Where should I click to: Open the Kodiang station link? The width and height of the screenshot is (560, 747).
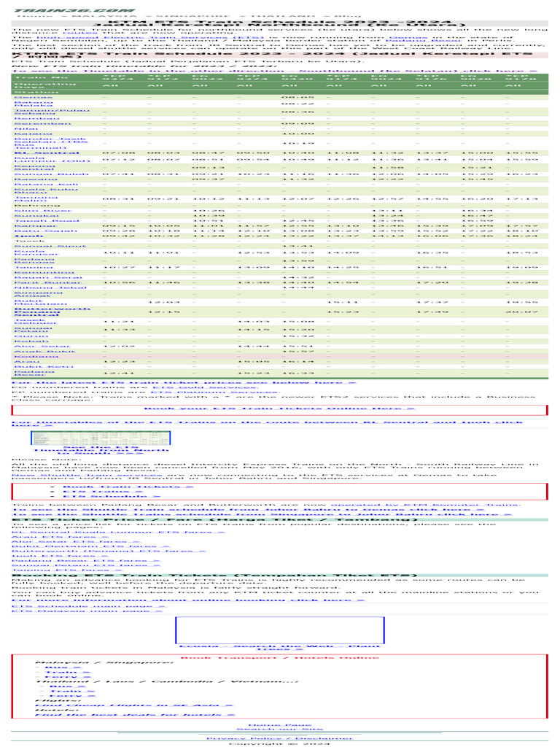coord(36,356)
